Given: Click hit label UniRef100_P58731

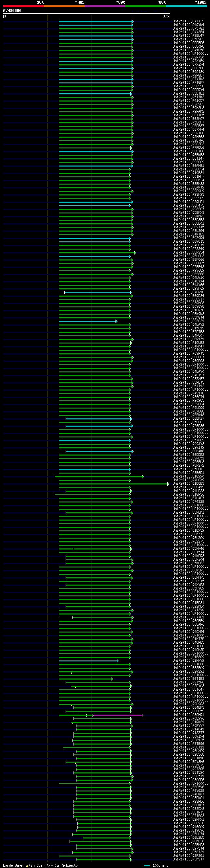Looking at the screenshot, I should [188, 852].
